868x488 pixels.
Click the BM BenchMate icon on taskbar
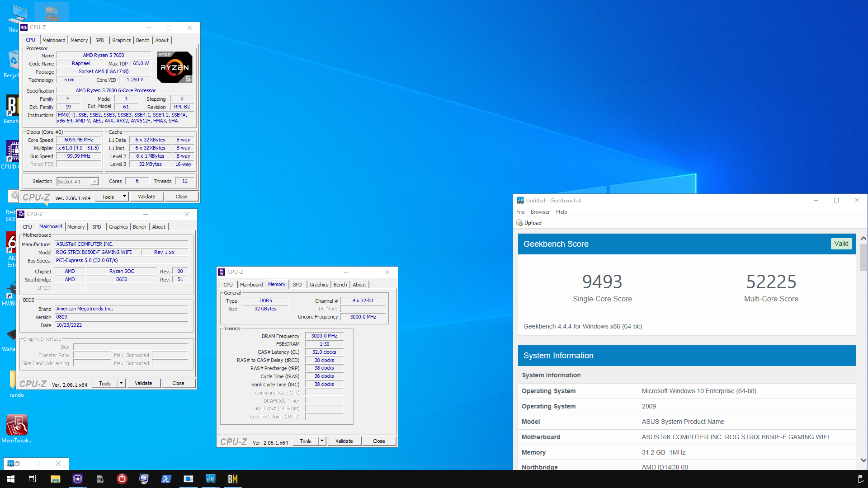click(233, 479)
